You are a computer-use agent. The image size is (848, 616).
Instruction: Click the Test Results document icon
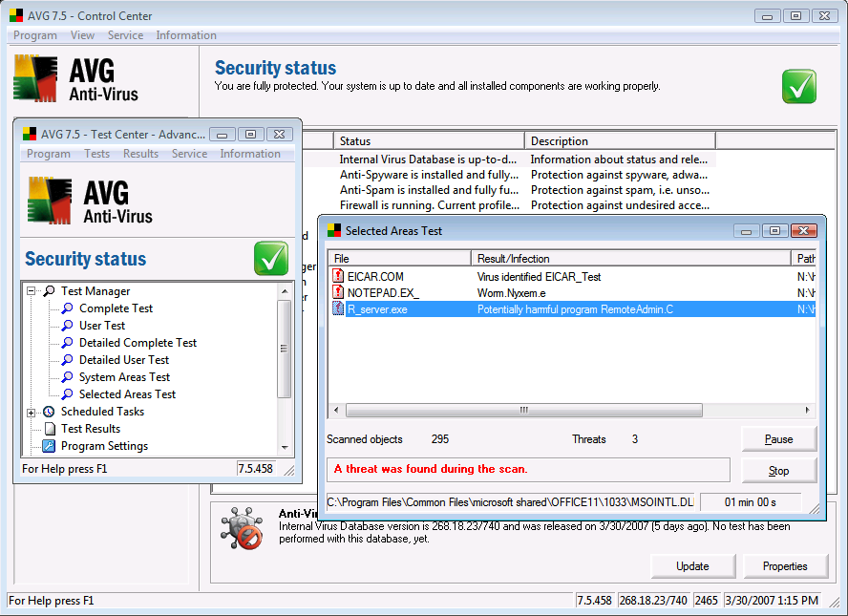[50, 429]
